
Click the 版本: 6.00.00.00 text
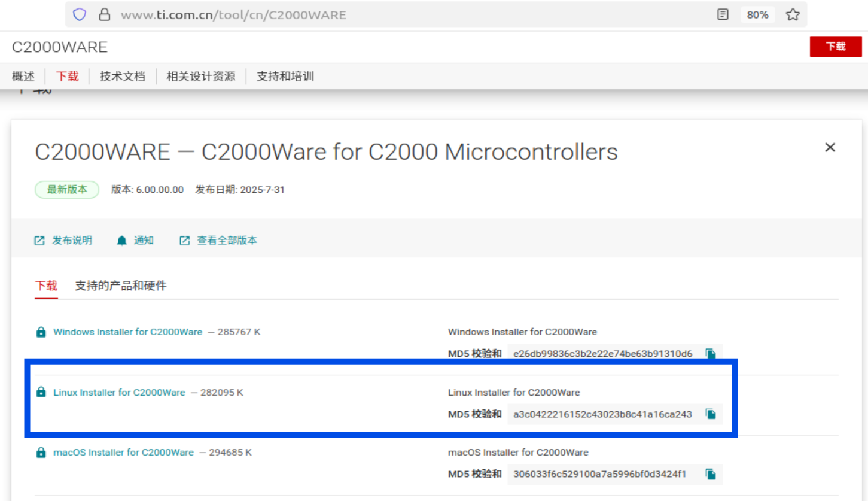coord(147,190)
